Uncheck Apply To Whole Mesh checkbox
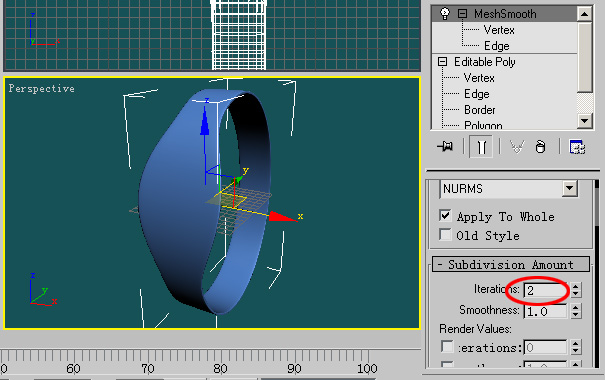Image resolution: width=605 pixels, height=380 pixels. [445, 215]
